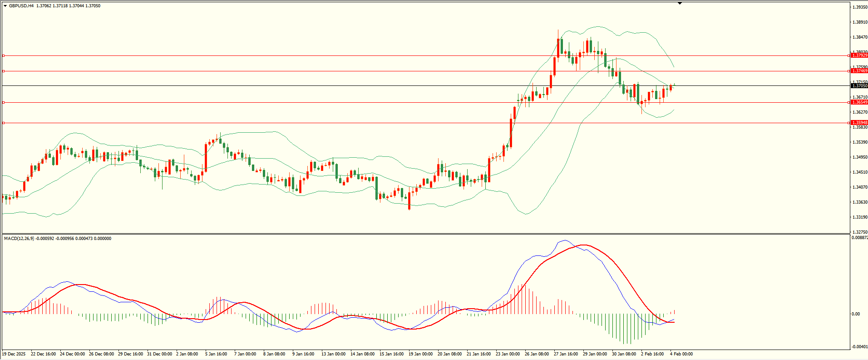Image resolution: width=868 pixels, height=360 pixels.
Task: Select left handle of the 1.35948 line
Action: point(3,123)
